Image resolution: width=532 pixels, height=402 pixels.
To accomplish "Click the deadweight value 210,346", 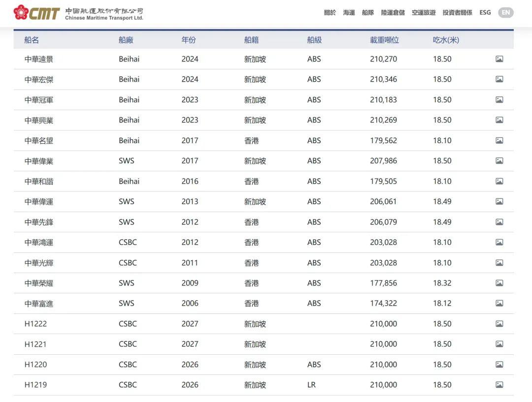I will pyautogui.click(x=383, y=79).
